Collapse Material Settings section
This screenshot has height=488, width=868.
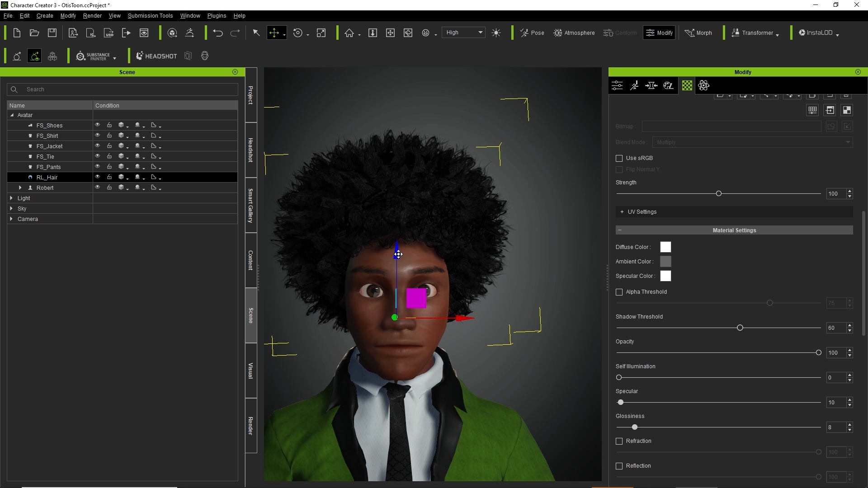(734, 230)
